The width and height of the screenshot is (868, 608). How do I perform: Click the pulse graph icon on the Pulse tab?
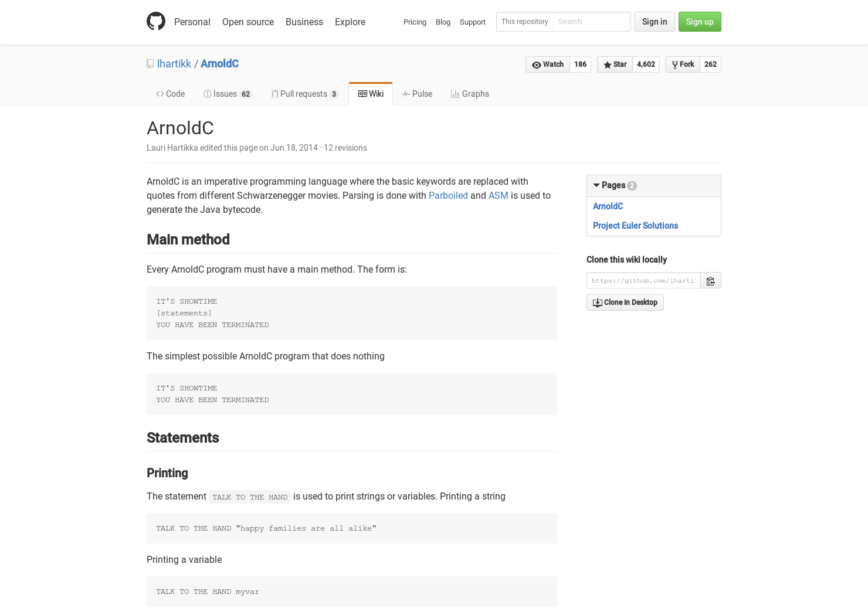pos(406,94)
